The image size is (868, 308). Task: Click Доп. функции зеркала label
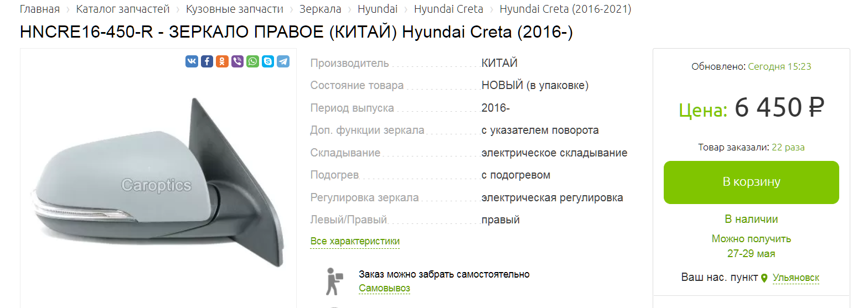pos(367,130)
